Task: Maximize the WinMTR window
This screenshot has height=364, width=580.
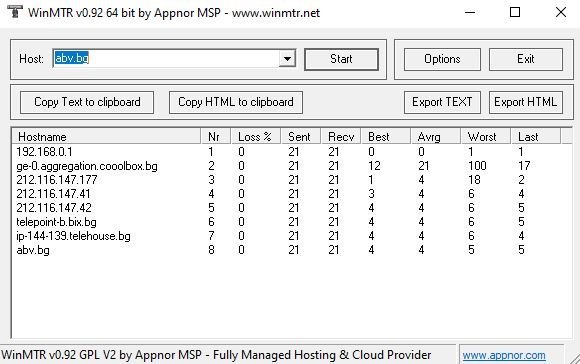Action: (515, 12)
